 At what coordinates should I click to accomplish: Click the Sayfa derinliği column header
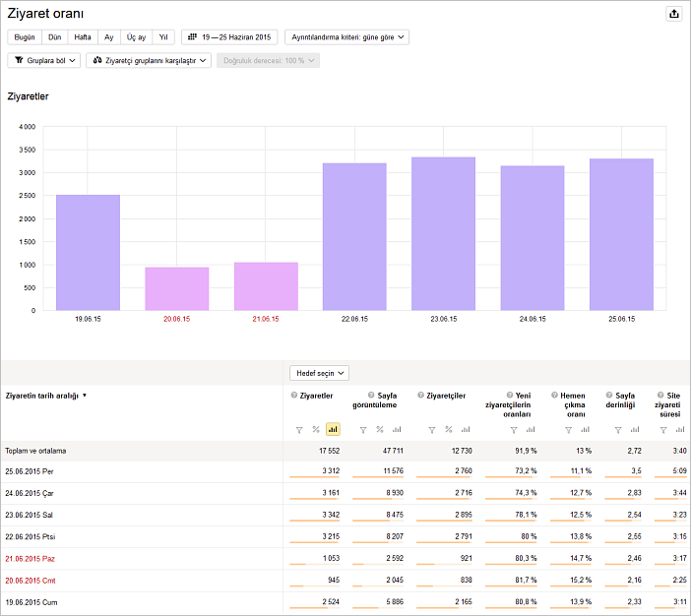click(620, 400)
